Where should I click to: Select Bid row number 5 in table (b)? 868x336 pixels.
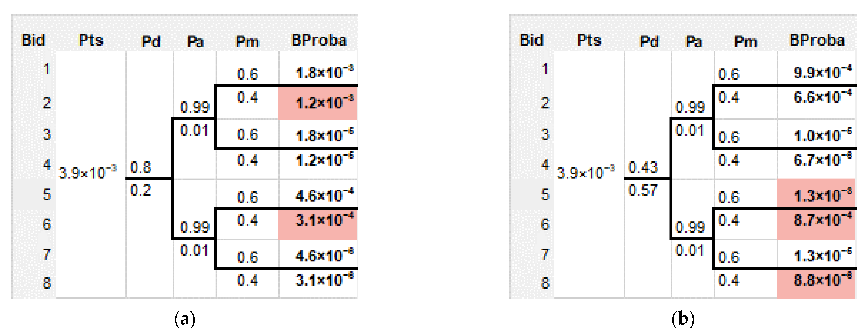(545, 195)
